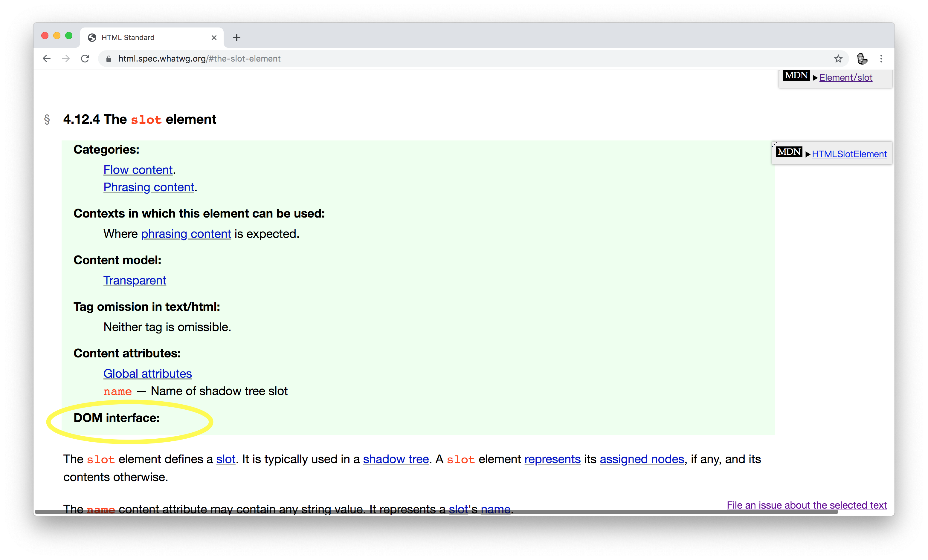Click the MDN badge beside Element/slot
The height and width of the screenshot is (560, 928).
796,76
